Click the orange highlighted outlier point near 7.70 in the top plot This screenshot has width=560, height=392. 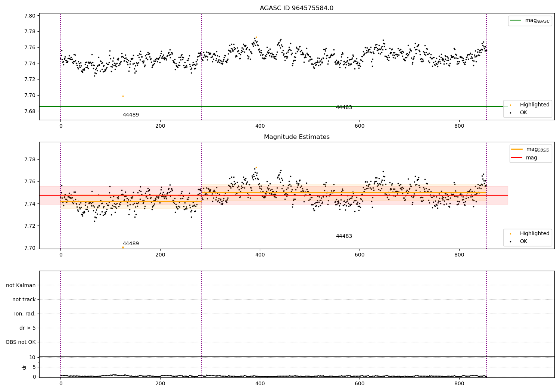(x=123, y=96)
